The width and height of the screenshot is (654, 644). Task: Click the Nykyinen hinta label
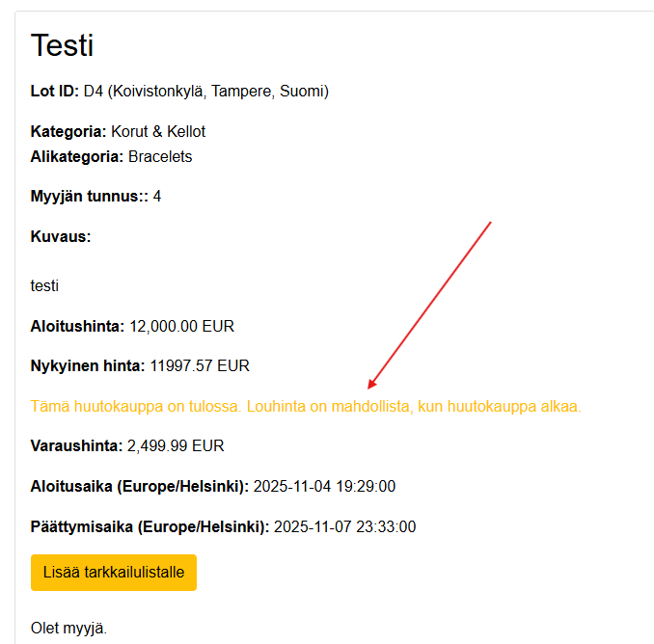click(x=88, y=366)
